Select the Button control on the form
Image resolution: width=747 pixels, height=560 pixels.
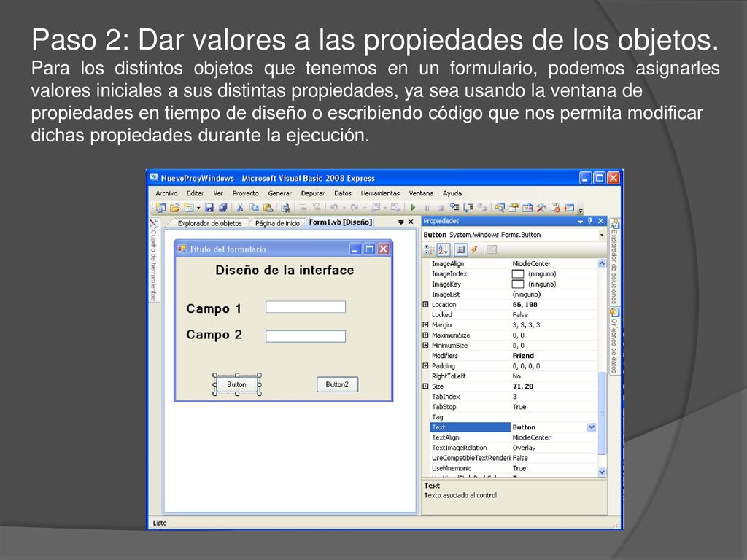(x=237, y=384)
